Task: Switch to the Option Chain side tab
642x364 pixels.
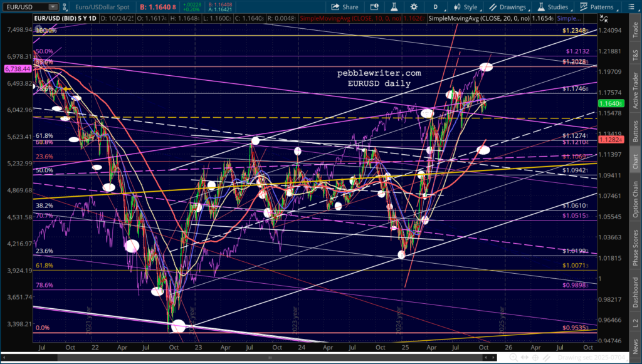Action: click(x=635, y=199)
